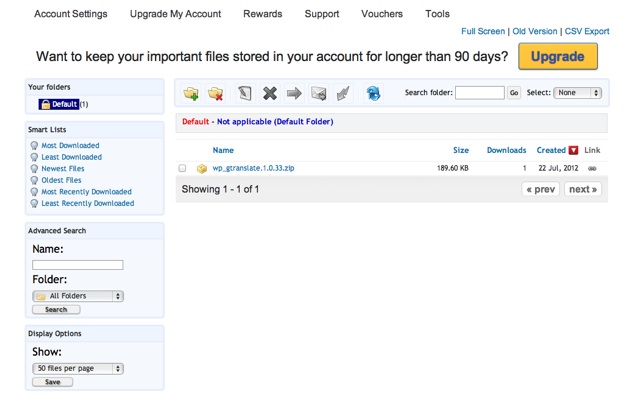640x396 pixels.
Task: Open the Account Settings menu
Action: click(71, 14)
